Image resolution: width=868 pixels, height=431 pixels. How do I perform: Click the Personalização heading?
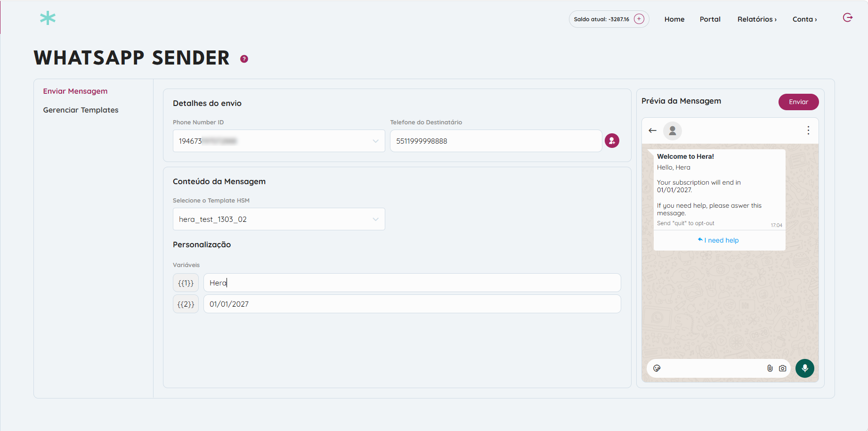tap(202, 244)
